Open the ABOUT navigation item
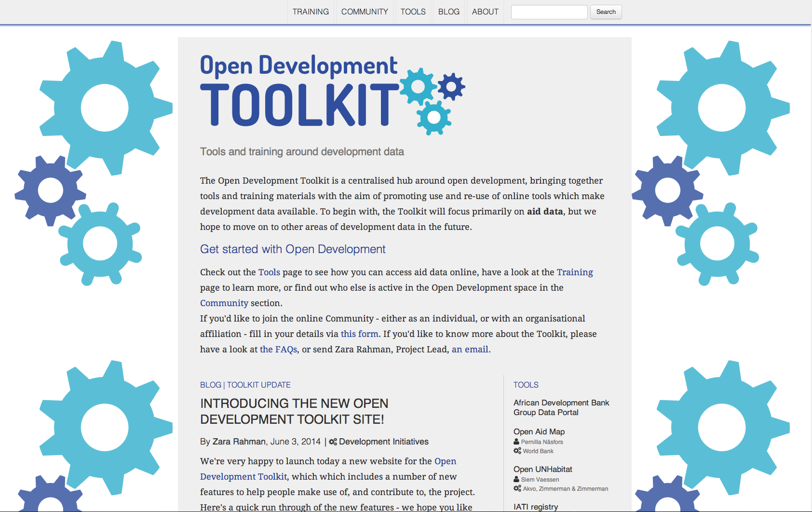 (x=485, y=12)
